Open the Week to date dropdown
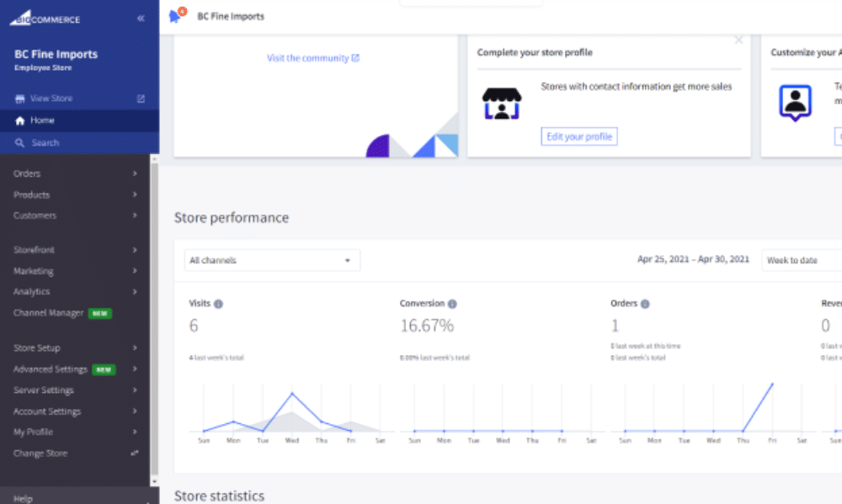 point(800,261)
